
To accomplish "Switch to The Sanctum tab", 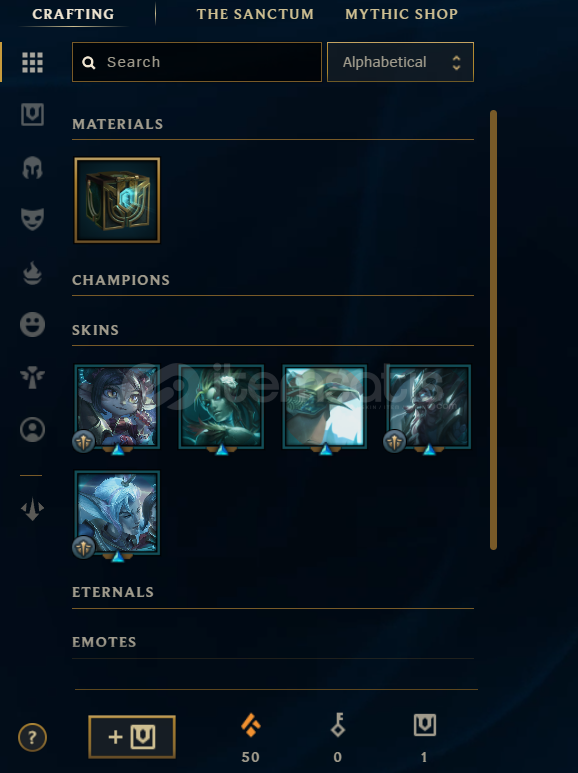I will 255,14.
